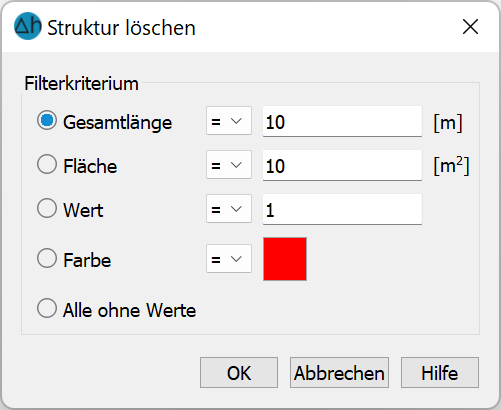Screen dimensions: 501x410
Task: Open the Gesamtlänge comparison operator dropdown
Action: pyautogui.click(x=229, y=121)
